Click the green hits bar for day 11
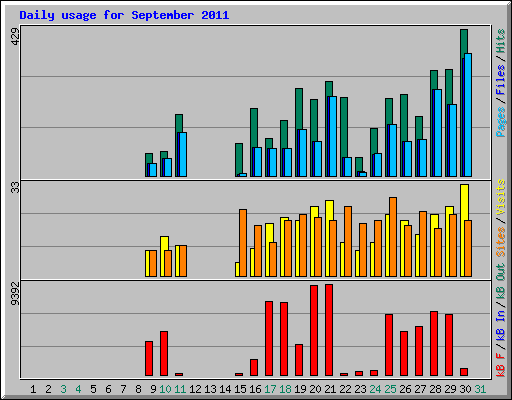This screenshot has height=400, width=512. (179, 123)
